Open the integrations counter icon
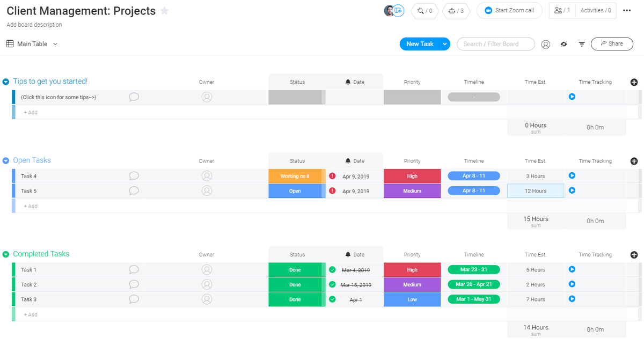 pyautogui.click(x=425, y=11)
